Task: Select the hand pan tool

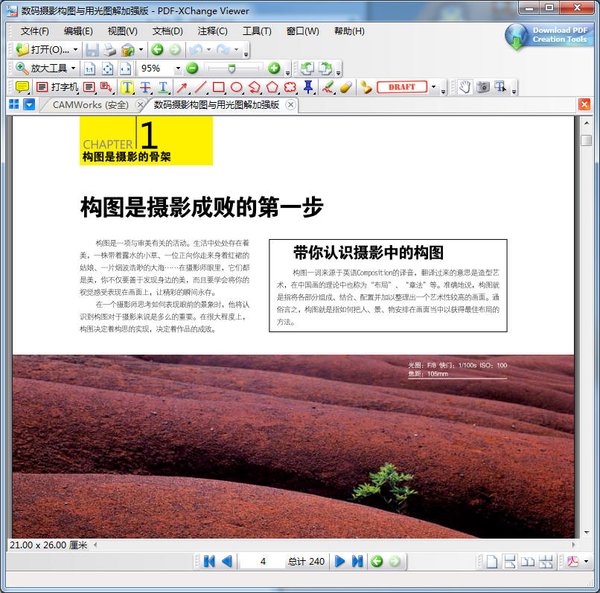Action: (465, 87)
